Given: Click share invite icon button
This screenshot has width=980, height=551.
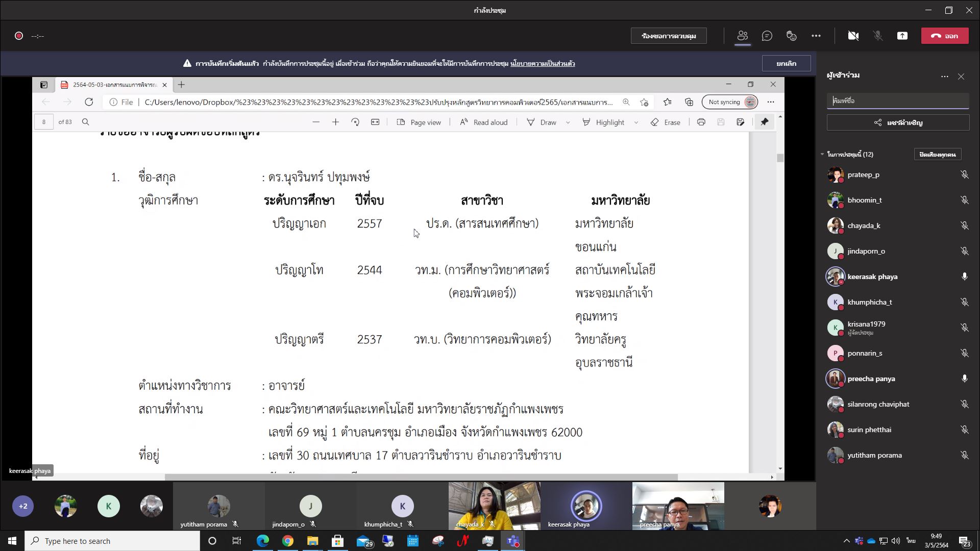Looking at the screenshot, I should pos(898,122).
